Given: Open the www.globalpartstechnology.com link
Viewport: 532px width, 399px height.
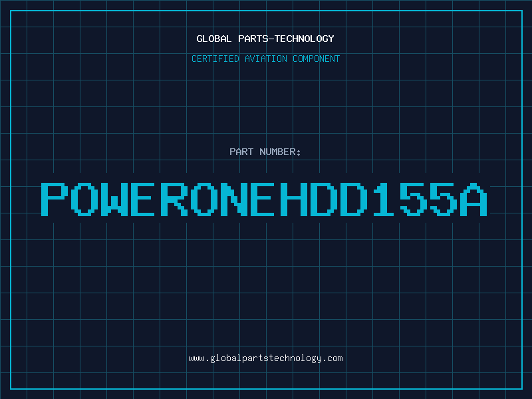Looking at the screenshot, I should tap(265, 358).
